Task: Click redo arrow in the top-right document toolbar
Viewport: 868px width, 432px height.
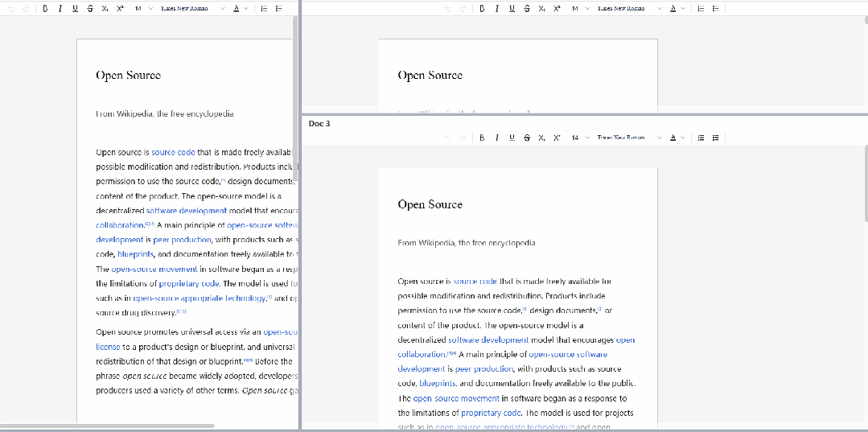Action: pyautogui.click(x=462, y=8)
